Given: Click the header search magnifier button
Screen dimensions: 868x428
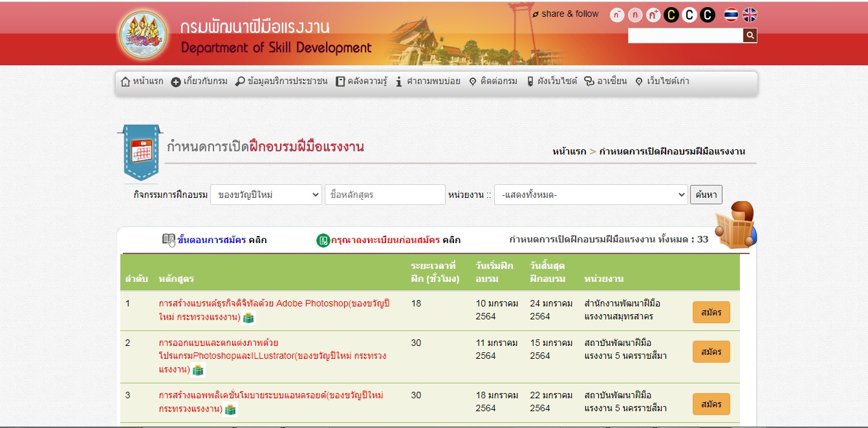Looking at the screenshot, I should tap(750, 36).
